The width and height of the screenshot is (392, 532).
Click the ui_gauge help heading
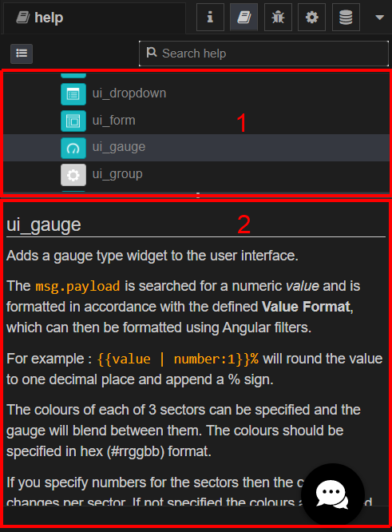coord(44,225)
